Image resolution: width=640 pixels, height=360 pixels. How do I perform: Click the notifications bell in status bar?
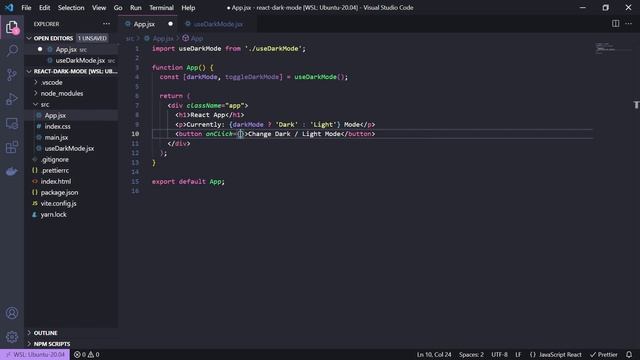point(629,354)
